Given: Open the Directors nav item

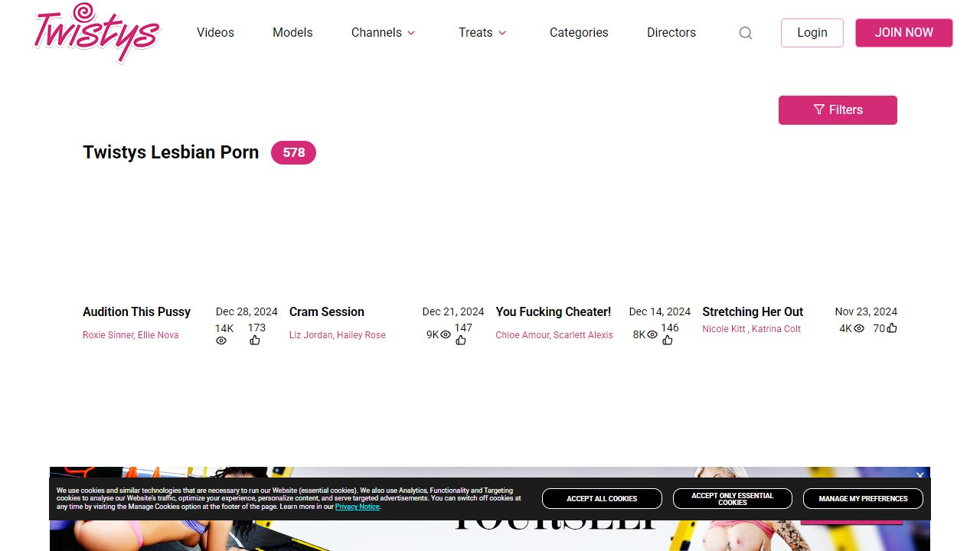Looking at the screenshot, I should coord(671,33).
